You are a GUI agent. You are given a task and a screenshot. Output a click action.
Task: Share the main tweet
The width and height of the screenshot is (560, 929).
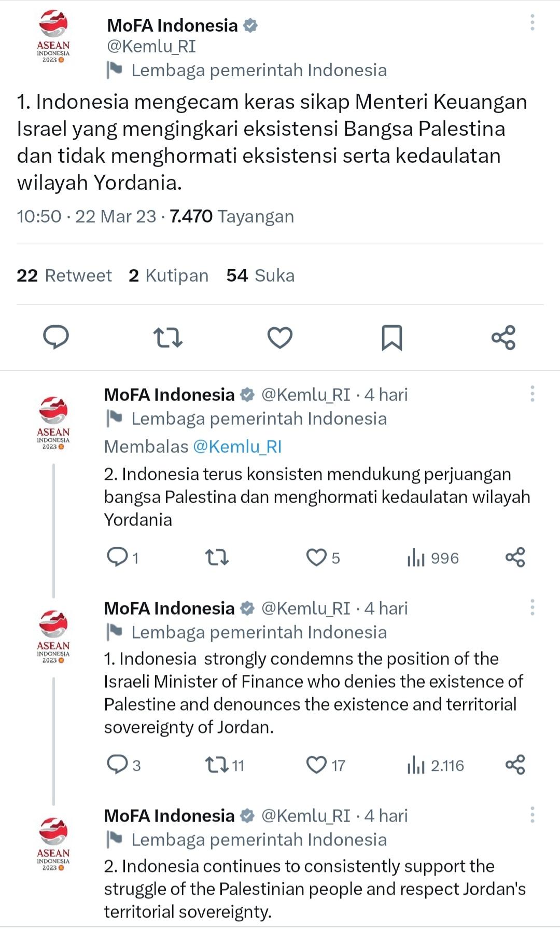[503, 337]
